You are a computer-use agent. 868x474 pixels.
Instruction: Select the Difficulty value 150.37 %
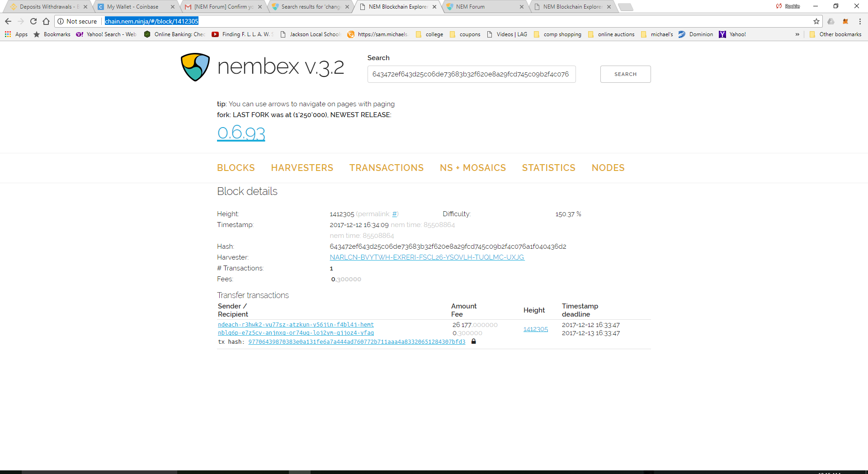[x=568, y=214]
